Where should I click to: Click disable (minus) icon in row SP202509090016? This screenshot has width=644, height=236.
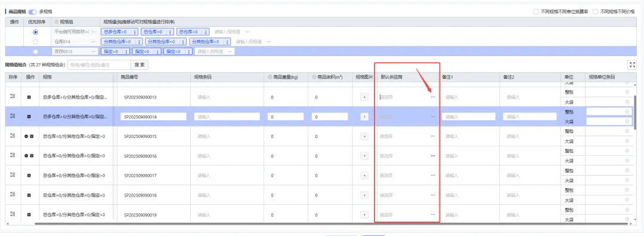(26, 156)
